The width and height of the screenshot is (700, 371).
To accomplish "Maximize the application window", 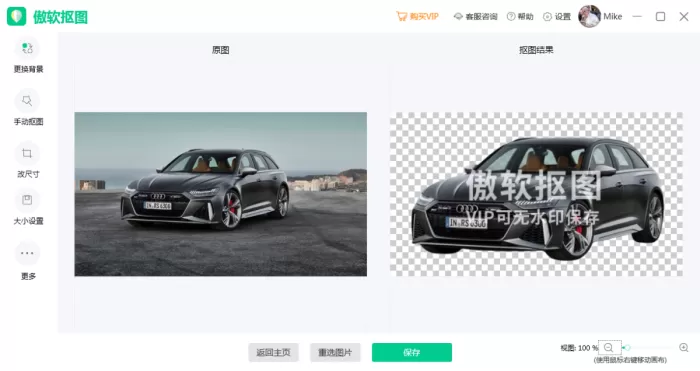I will (660, 17).
